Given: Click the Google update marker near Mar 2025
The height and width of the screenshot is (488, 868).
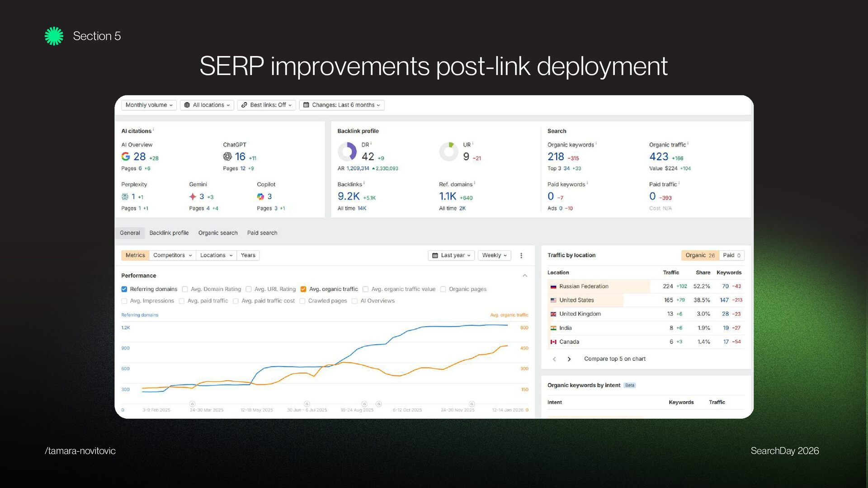Looking at the screenshot, I should [x=192, y=404].
